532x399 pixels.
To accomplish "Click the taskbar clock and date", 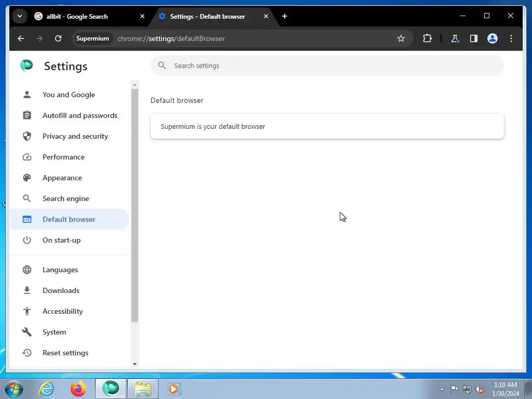I will 505,389.
